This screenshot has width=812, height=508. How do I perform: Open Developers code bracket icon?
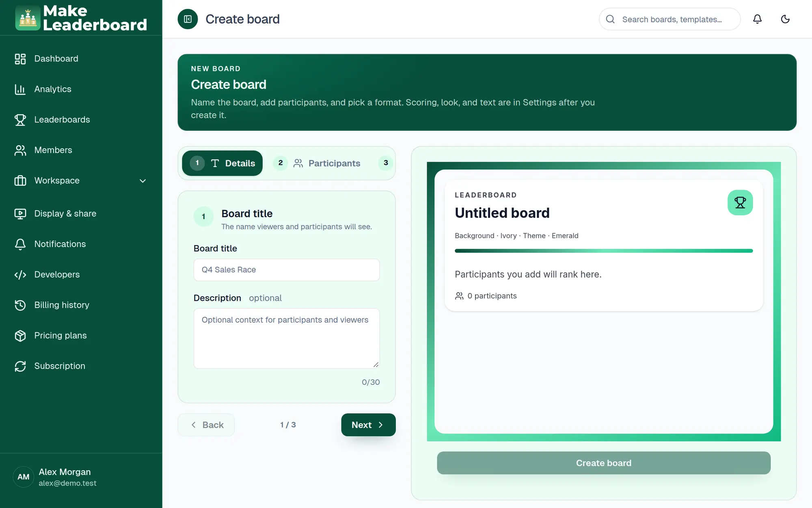pos(20,274)
